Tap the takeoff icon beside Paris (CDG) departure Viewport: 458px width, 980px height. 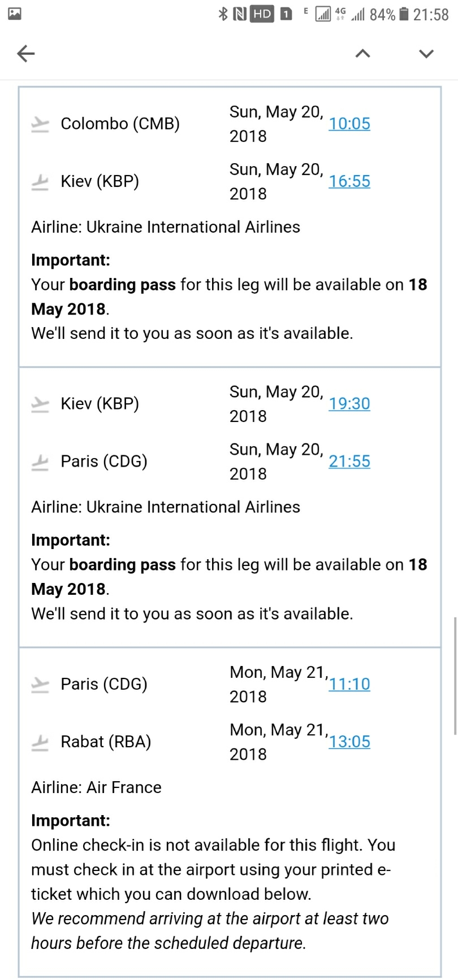(x=40, y=685)
